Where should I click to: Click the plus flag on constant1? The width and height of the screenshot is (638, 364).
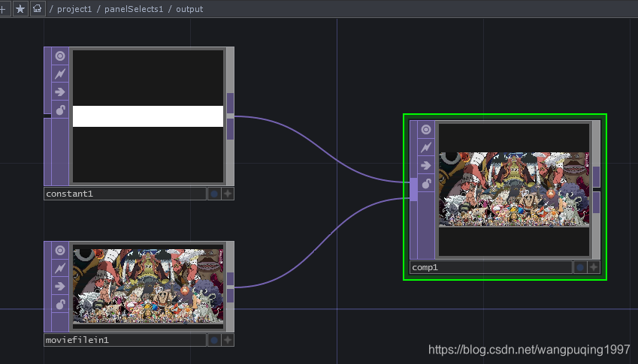[228, 194]
